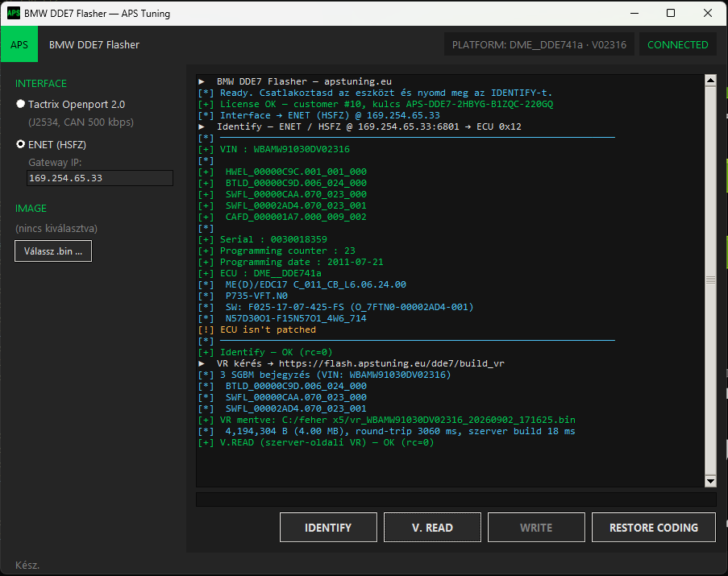Maximize the APS Tuning window
This screenshot has width=728, height=576.
(671, 13)
